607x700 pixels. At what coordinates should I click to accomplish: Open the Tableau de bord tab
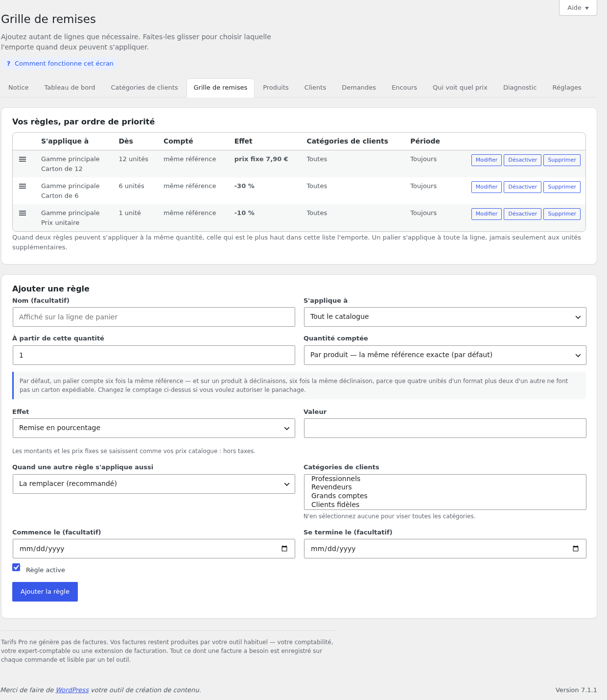click(x=70, y=88)
